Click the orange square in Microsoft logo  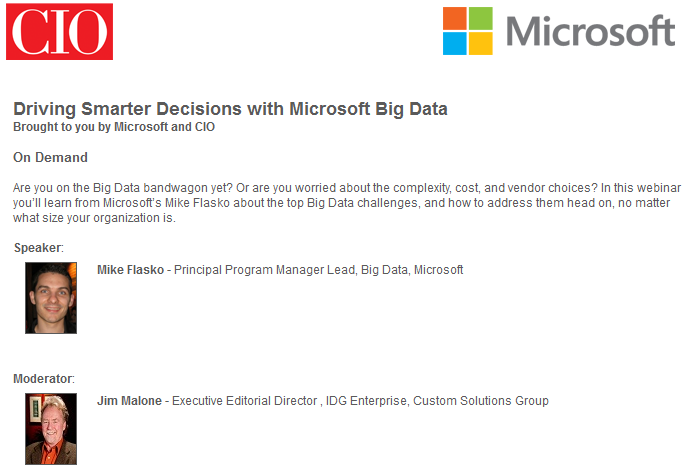click(x=455, y=18)
